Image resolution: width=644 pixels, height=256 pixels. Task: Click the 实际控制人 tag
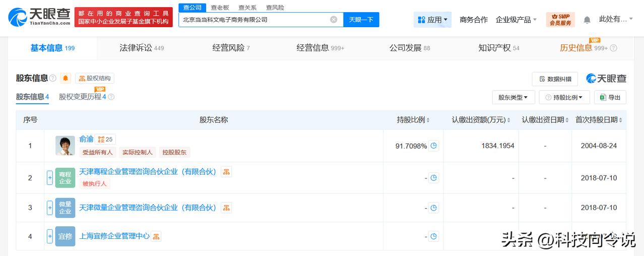pos(138,152)
